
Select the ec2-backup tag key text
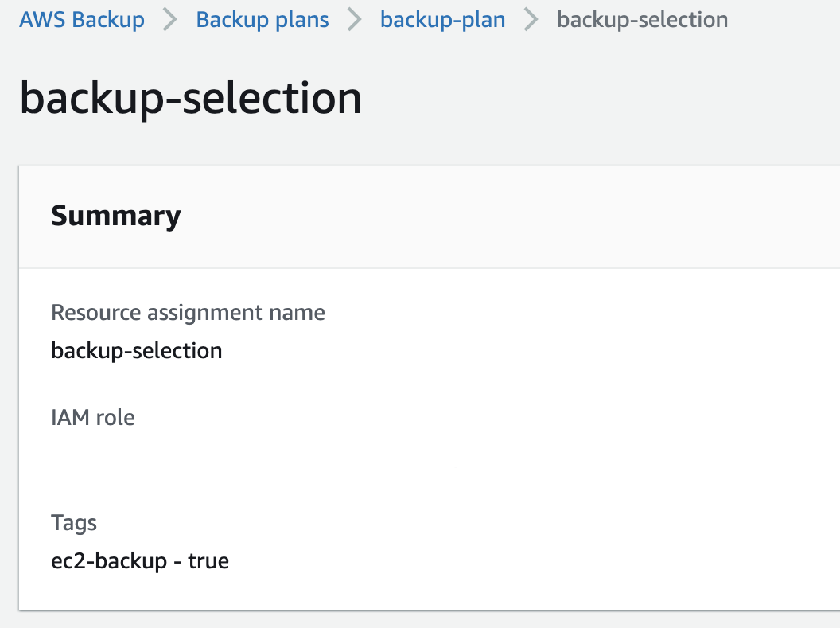[x=109, y=561]
